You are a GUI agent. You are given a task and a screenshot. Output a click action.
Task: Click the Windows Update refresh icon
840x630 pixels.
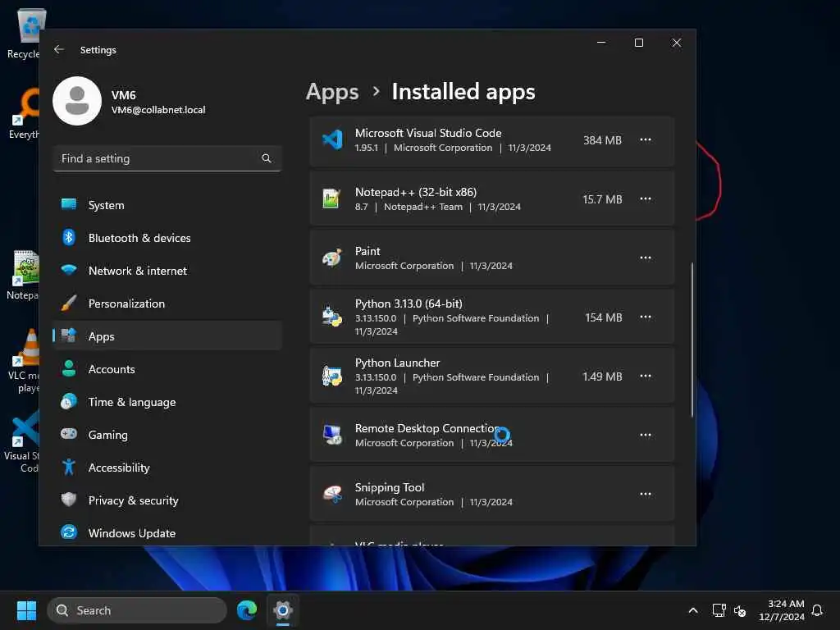(x=69, y=532)
